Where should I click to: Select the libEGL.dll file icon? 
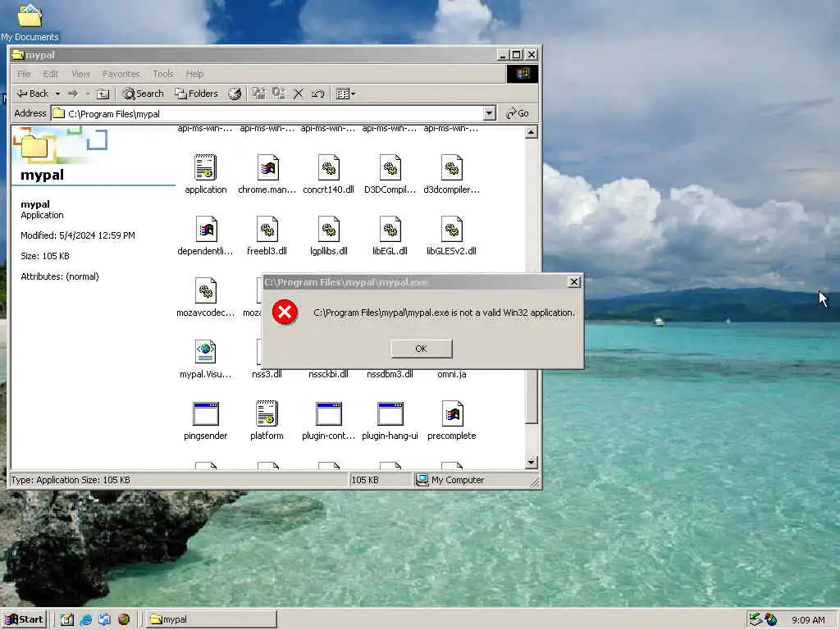tap(390, 230)
